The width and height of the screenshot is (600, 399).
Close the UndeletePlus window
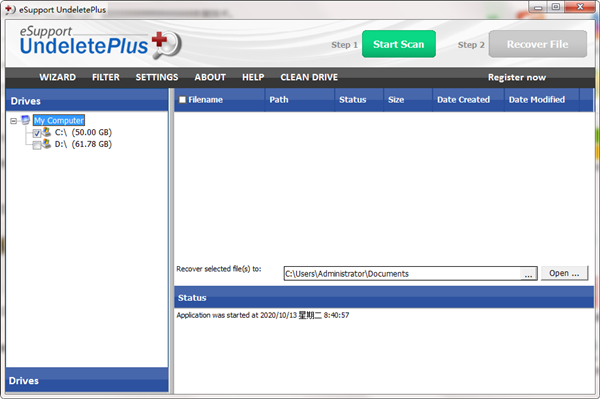580,7
